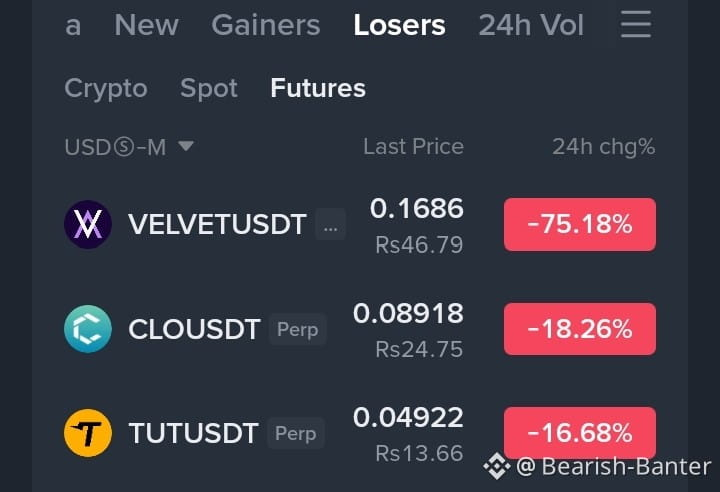Sort by Last Price column header
This screenshot has width=720, height=492.
point(413,147)
